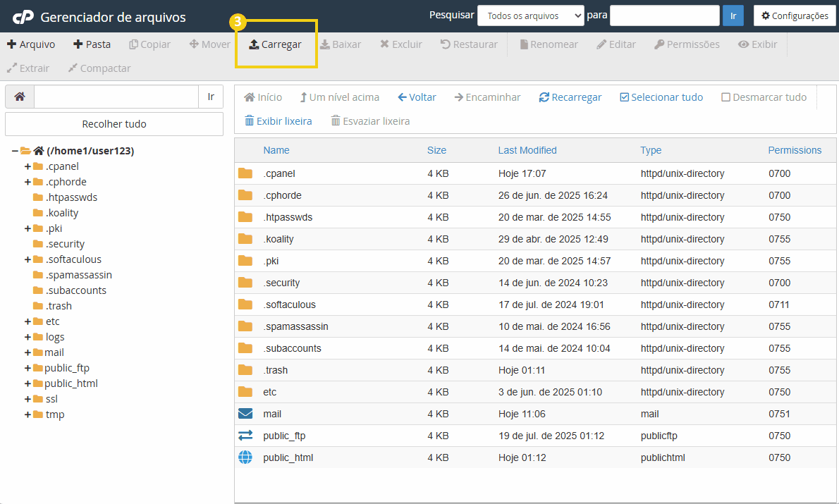Click the blue Ir search button
The height and width of the screenshot is (504, 839).
733,16
